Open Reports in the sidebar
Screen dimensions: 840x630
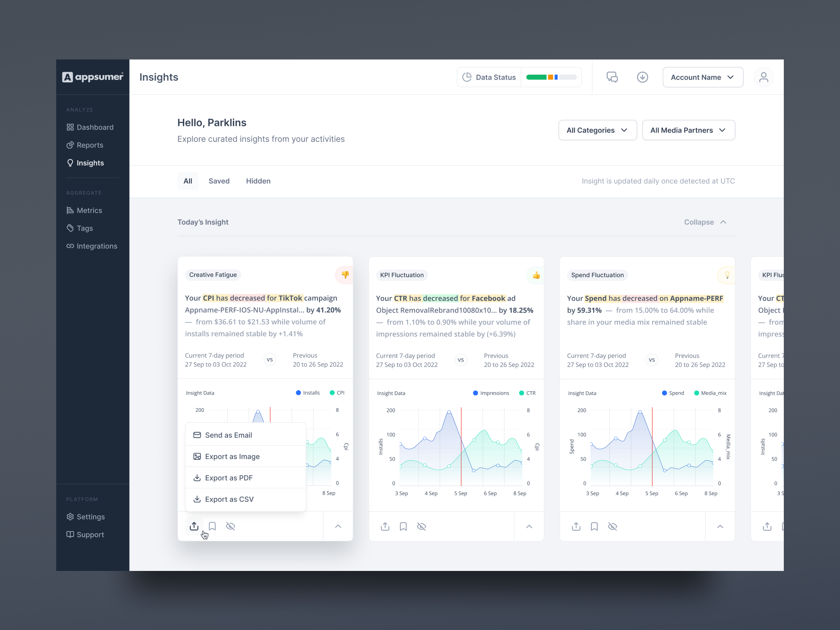click(85, 145)
